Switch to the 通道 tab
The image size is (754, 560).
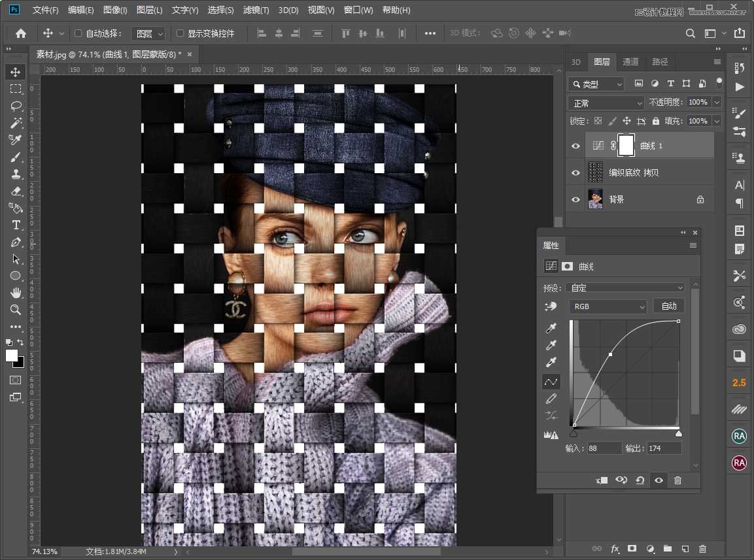click(630, 62)
